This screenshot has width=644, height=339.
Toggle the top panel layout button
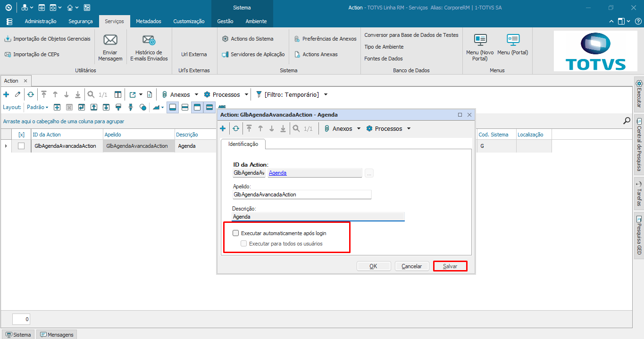(197, 107)
